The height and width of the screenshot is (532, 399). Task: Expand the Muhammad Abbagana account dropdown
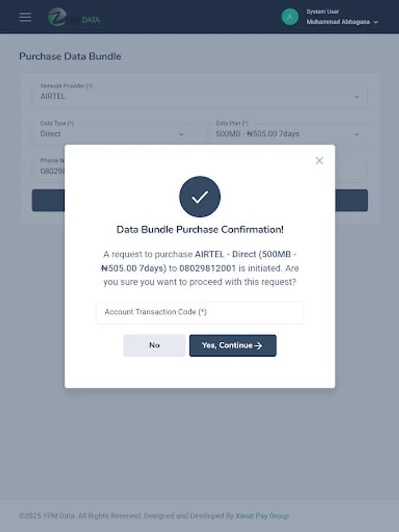tap(343, 21)
